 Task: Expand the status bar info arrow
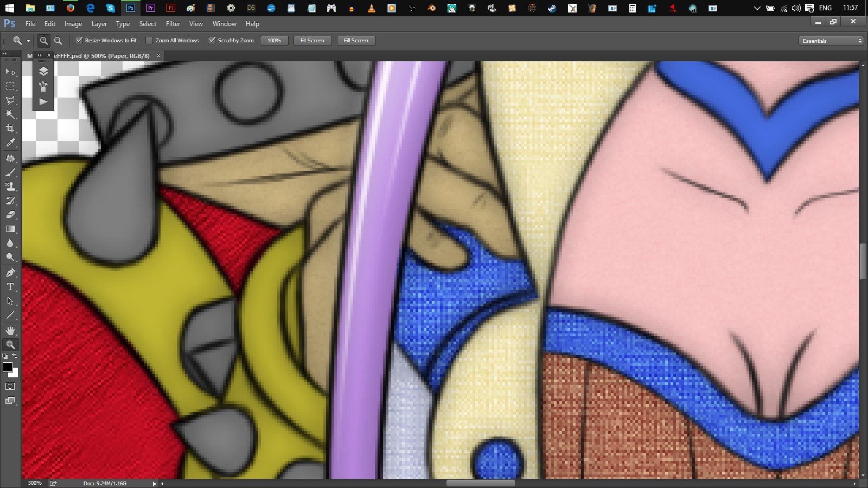(x=154, y=484)
